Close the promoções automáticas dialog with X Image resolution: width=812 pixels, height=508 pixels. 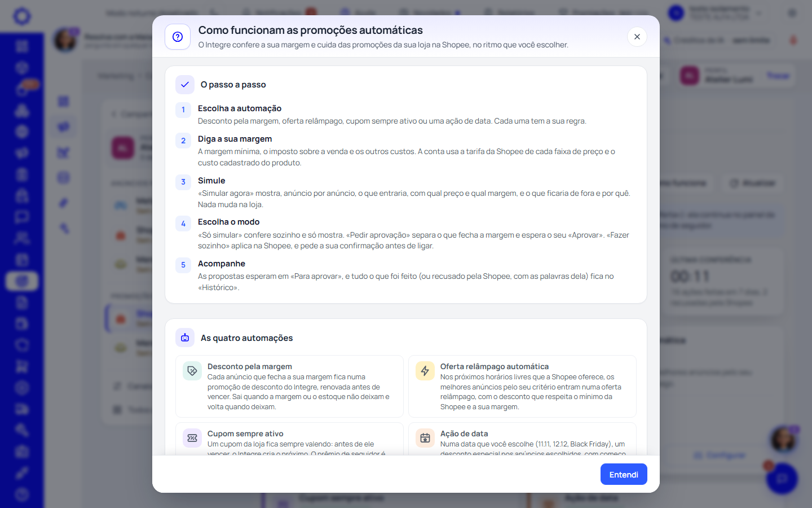click(637, 37)
